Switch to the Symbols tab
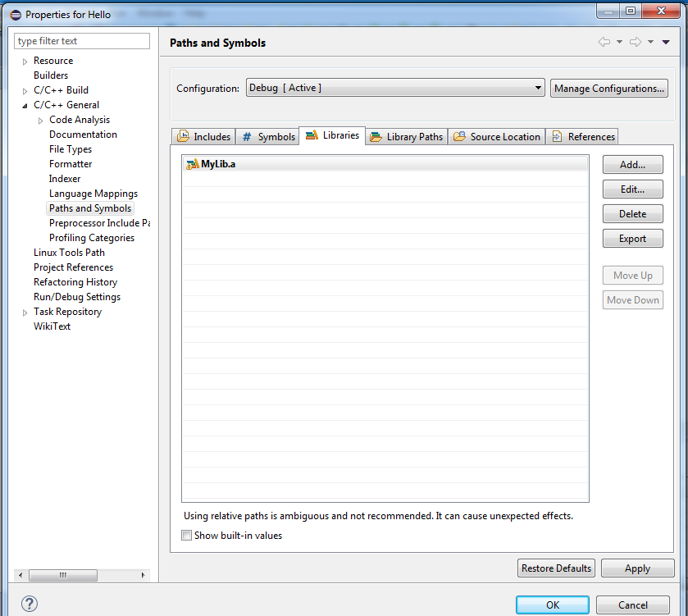 (x=267, y=137)
